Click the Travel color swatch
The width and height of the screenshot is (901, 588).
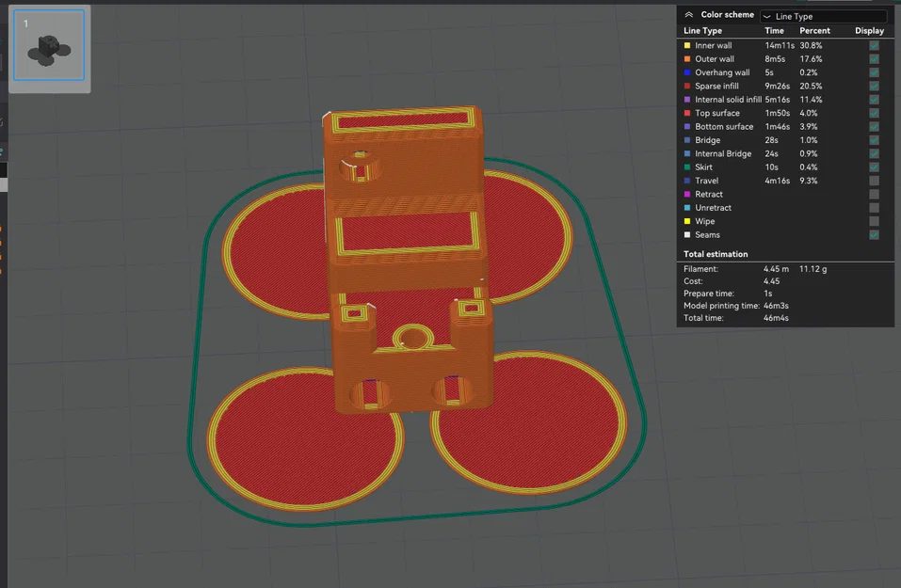687,181
